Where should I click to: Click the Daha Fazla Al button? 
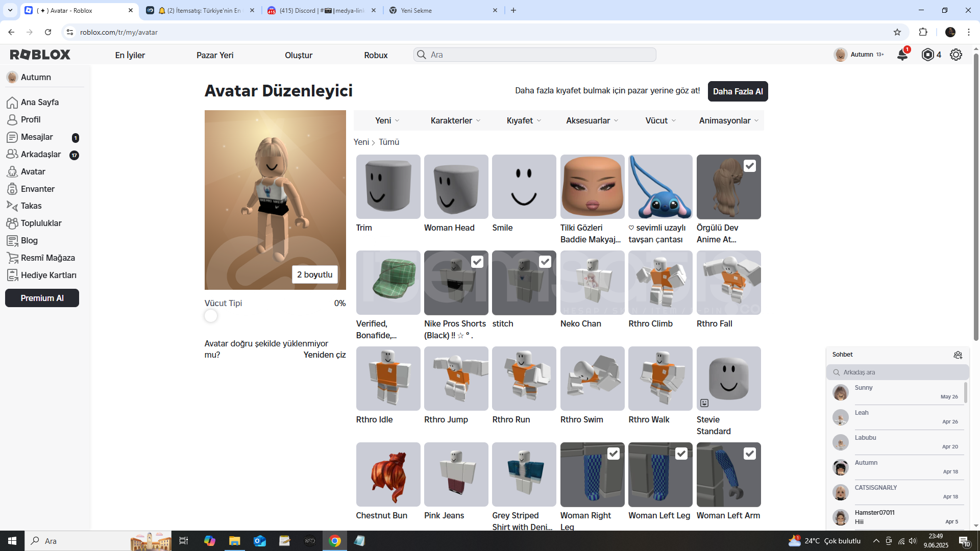738,91
